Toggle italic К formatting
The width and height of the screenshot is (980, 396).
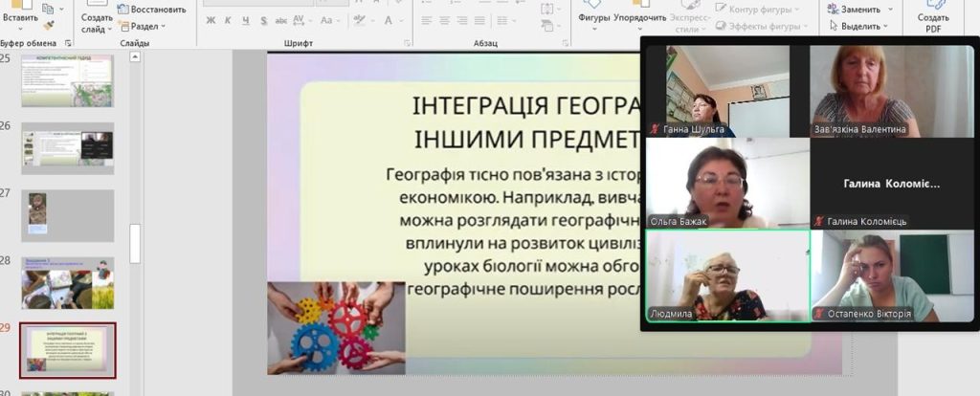tap(228, 21)
